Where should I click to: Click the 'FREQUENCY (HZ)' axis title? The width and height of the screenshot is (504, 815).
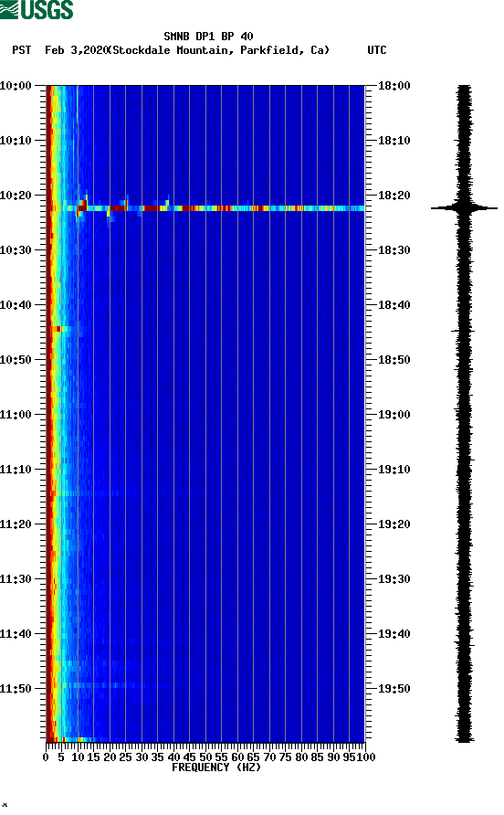tap(216, 767)
